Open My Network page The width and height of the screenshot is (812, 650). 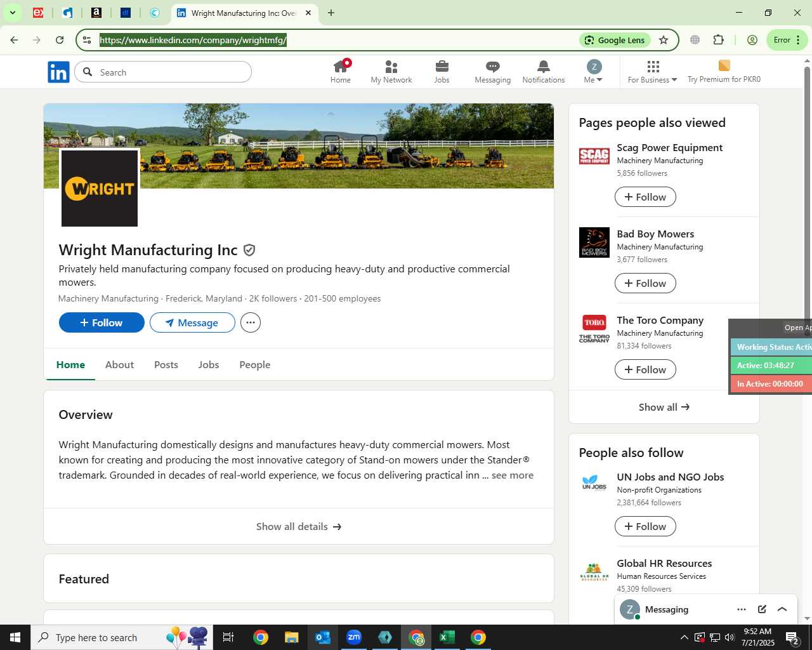pos(391,72)
